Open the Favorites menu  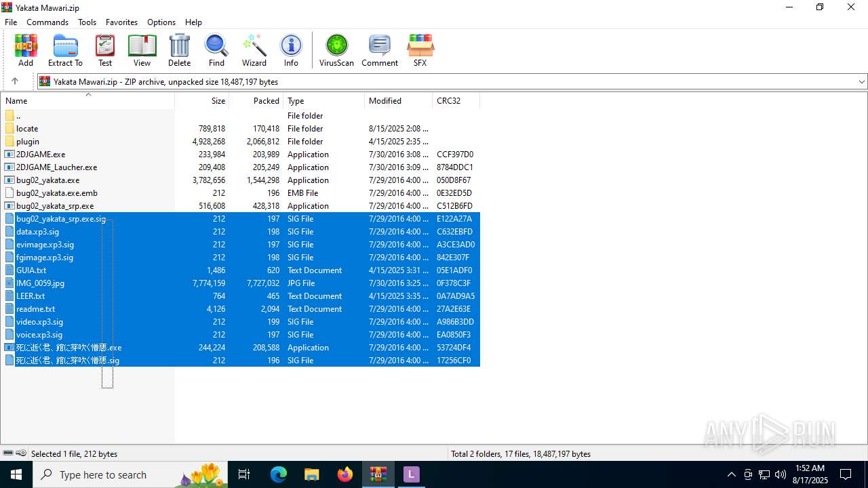tap(121, 22)
